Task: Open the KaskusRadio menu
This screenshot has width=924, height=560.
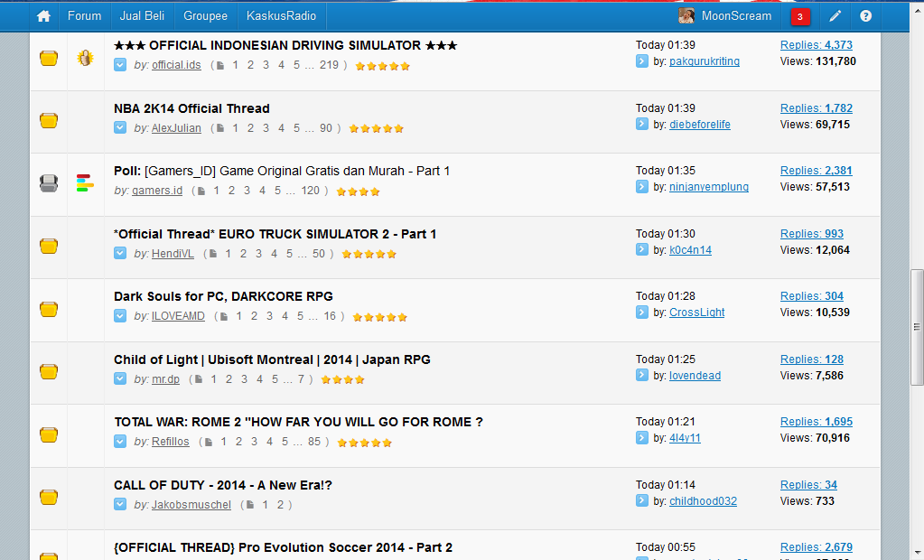Action: [x=281, y=16]
